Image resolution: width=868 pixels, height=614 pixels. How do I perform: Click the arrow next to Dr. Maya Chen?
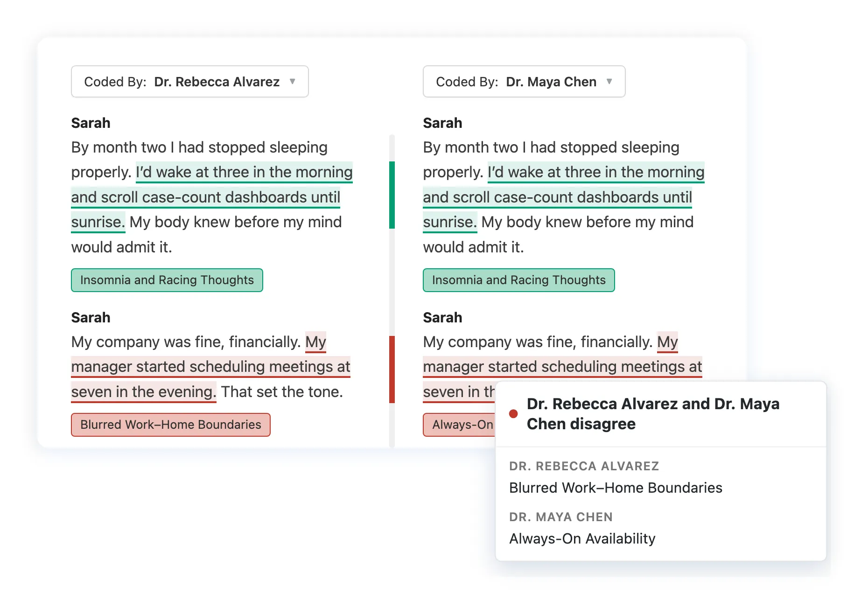[x=609, y=82]
